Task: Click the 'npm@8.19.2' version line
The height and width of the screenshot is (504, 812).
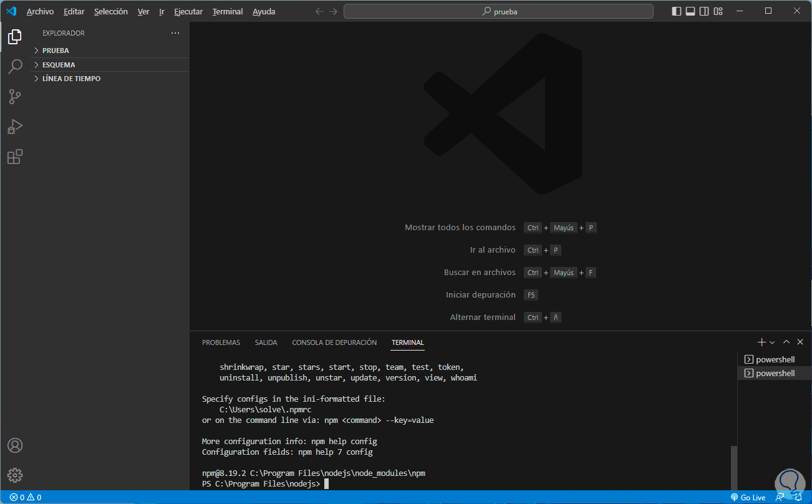Action: (314, 473)
